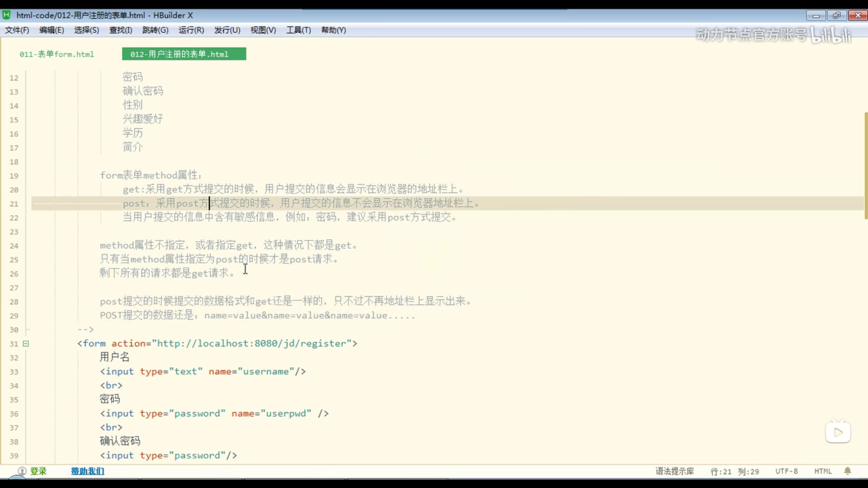Switch to 011-表单form.html tab
The height and width of the screenshot is (488, 868).
pyautogui.click(x=57, y=54)
